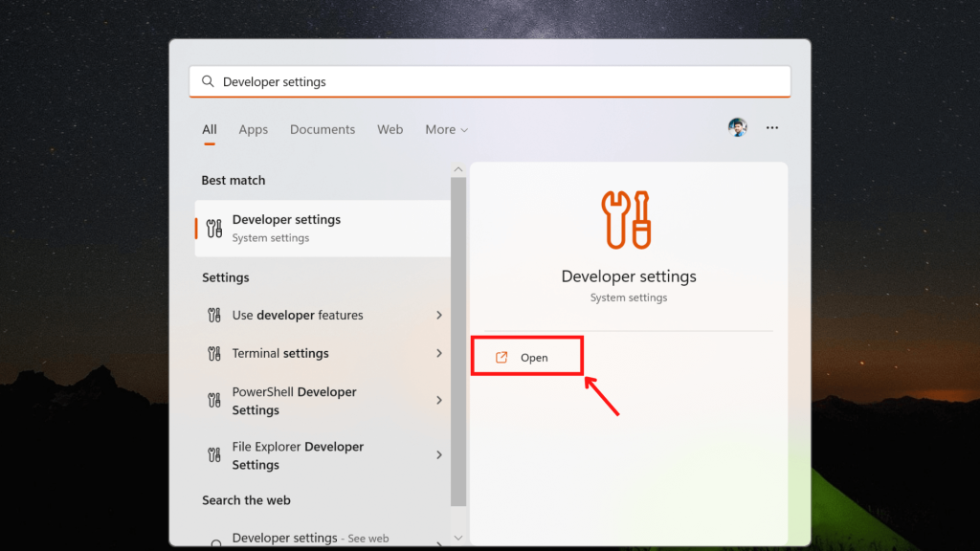The image size is (980, 551).
Task: Switch to the Documents tab
Action: pyautogui.click(x=323, y=129)
